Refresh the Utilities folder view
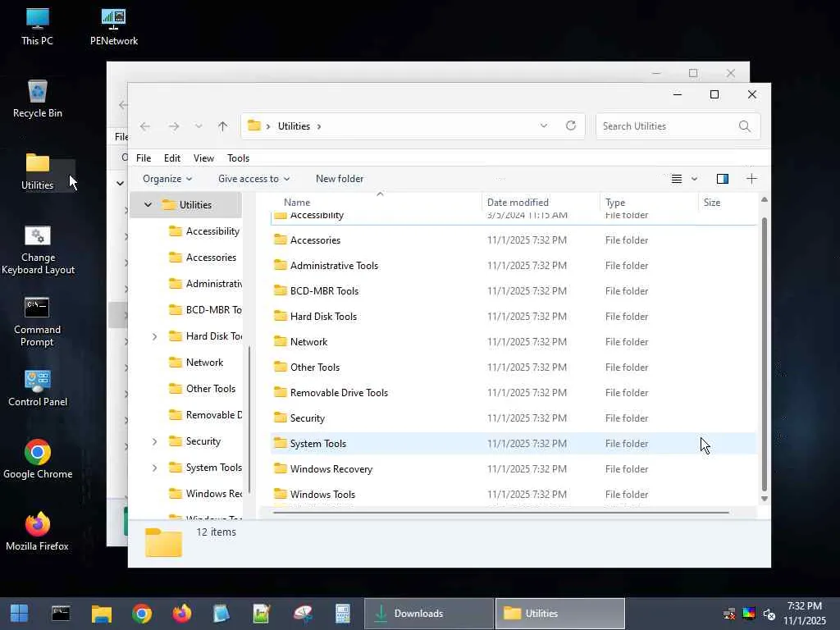This screenshot has width=840, height=630. (x=571, y=126)
